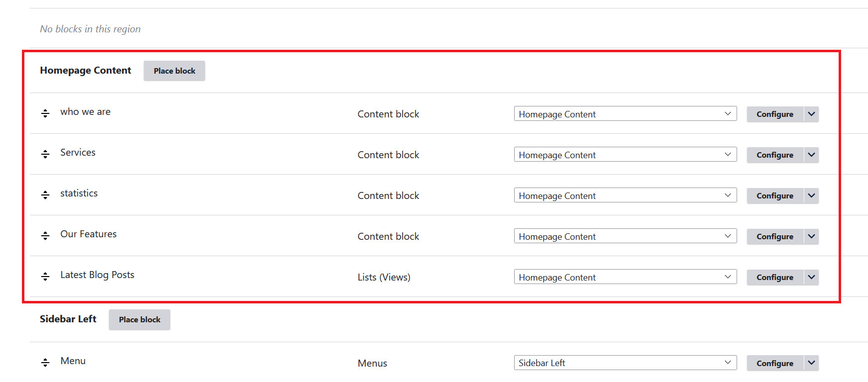Open region select for Latest Blog Posts
The height and width of the screenshot is (382, 868).
(x=625, y=277)
